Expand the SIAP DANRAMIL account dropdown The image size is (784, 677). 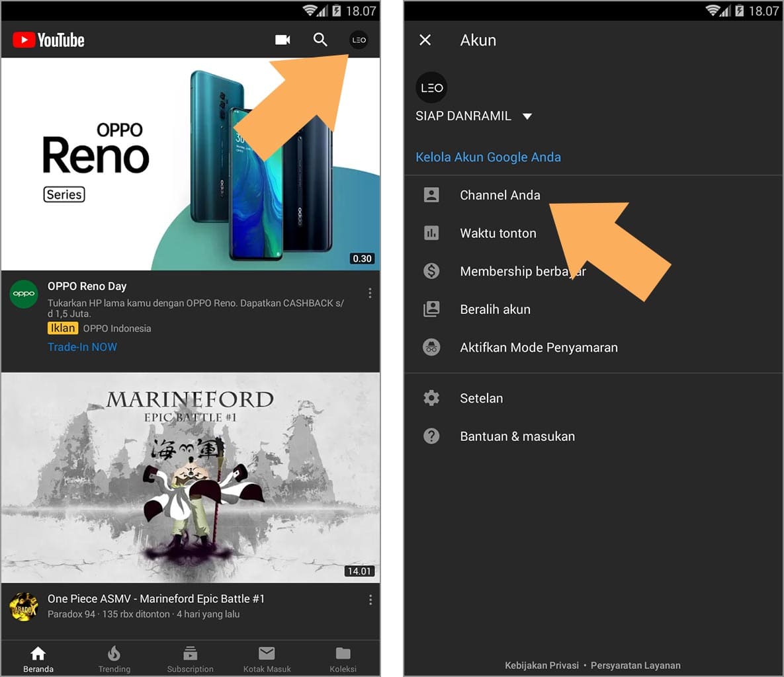[x=474, y=116]
